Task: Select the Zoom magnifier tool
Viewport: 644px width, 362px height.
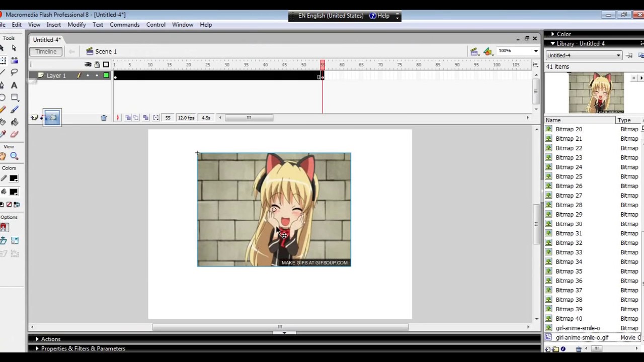Action: (14, 156)
